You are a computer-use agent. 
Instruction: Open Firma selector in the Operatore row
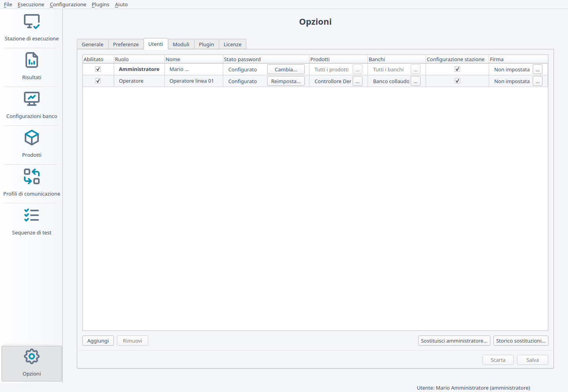(x=537, y=81)
